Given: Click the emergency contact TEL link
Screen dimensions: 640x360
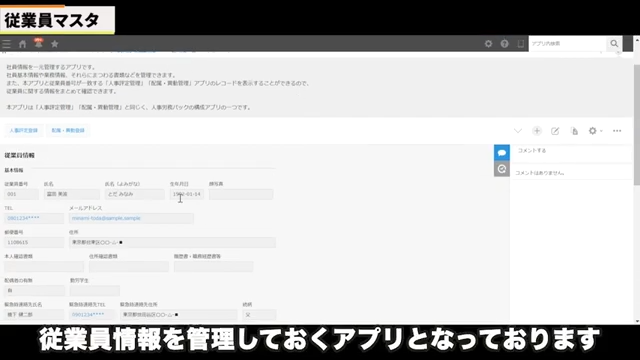Looking at the screenshot, I should coord(88,315).
